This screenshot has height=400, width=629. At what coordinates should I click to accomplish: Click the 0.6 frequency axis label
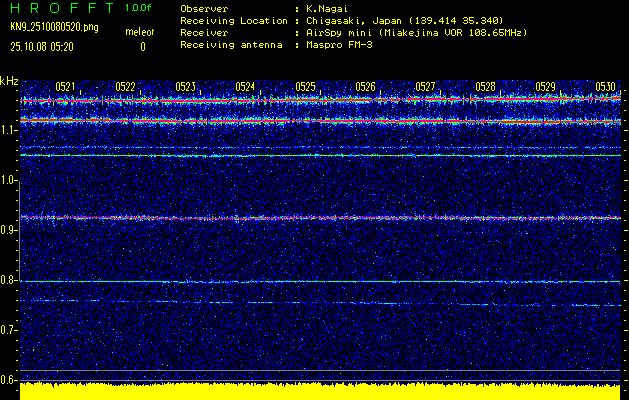pyautogui.click(x=9, y=380)
